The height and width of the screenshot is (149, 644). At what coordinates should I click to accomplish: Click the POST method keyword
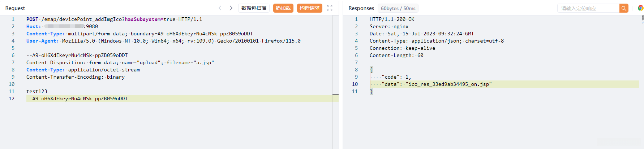pos(32,19)
